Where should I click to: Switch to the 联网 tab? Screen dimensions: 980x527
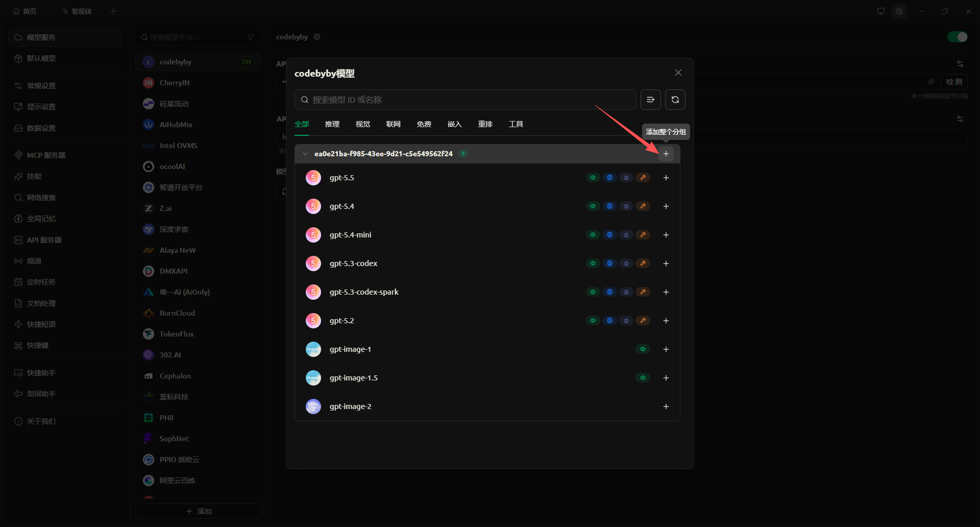[x=394, y=124]
